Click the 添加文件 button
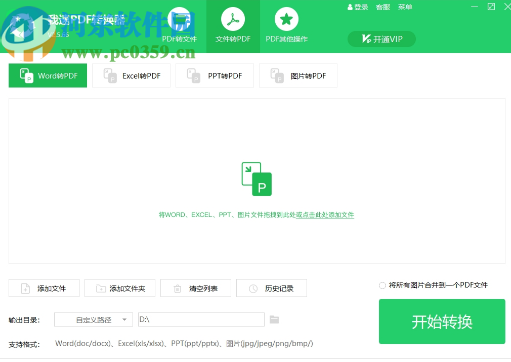This screenshot has width=511, height=362. click(x=44, y=288)
